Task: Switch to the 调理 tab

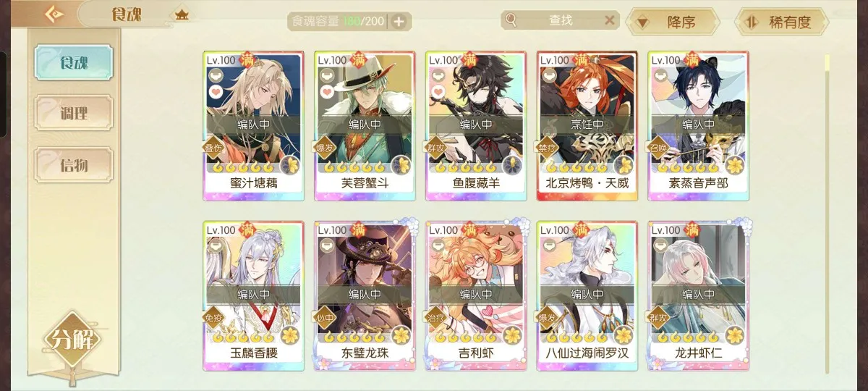Action: pyautogui.click(x=75, y=113)
